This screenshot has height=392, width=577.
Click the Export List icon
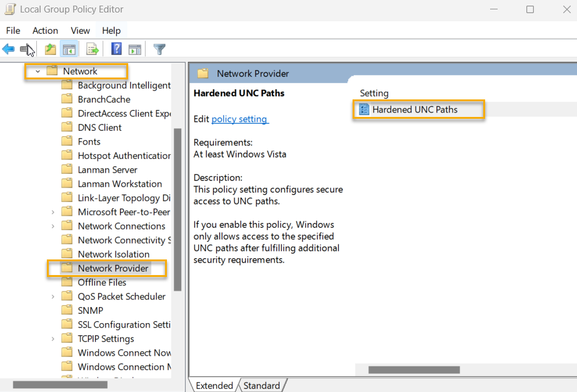click(x=91, y=49)
